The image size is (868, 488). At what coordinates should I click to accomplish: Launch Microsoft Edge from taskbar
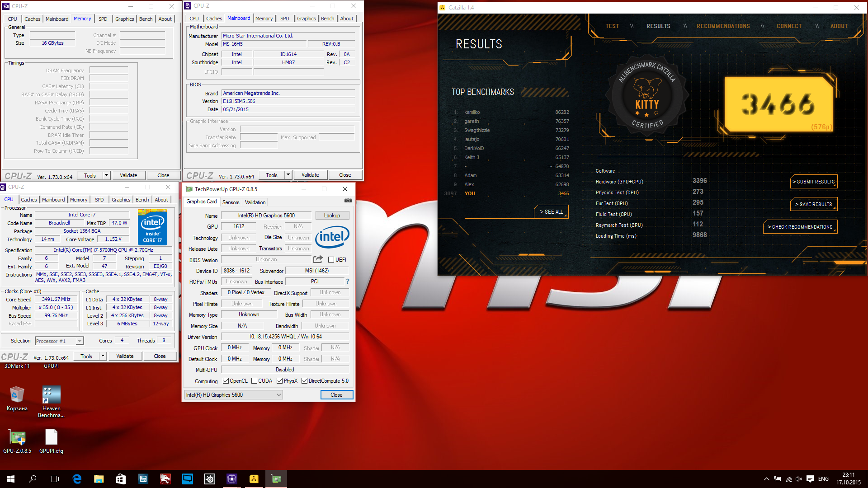(77, 479)
